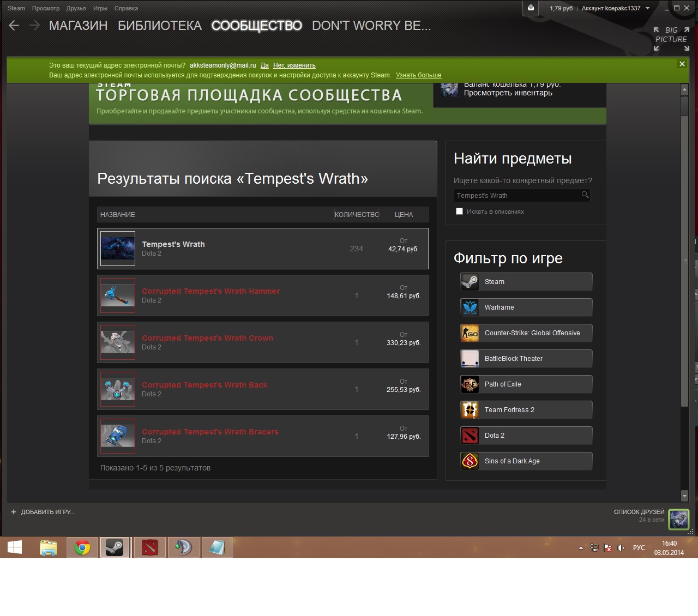Click wallet balance 1,79 руб
Image resolution: width=698 pixels, height=616 pixels.
[x=561, y=8]
